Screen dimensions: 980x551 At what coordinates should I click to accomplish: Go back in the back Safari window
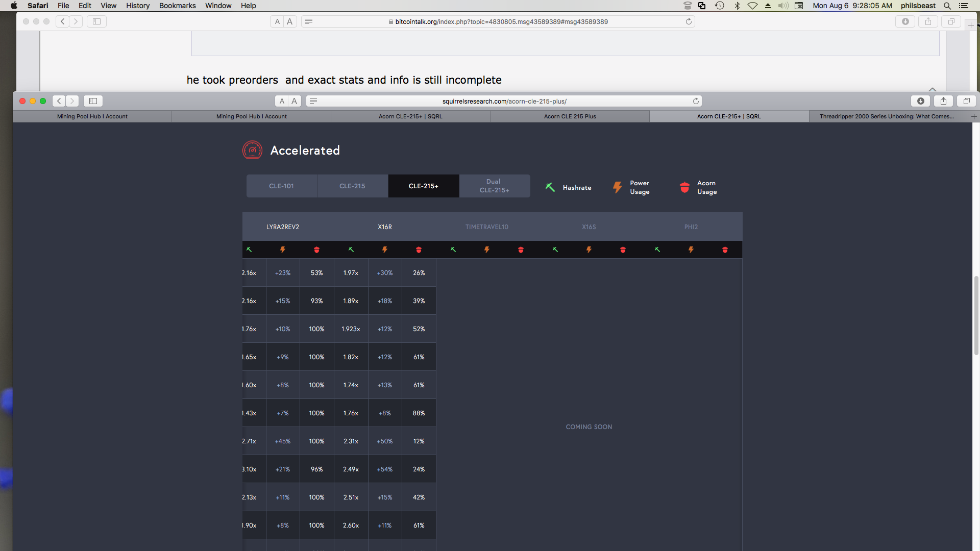[x=62, y=21]
